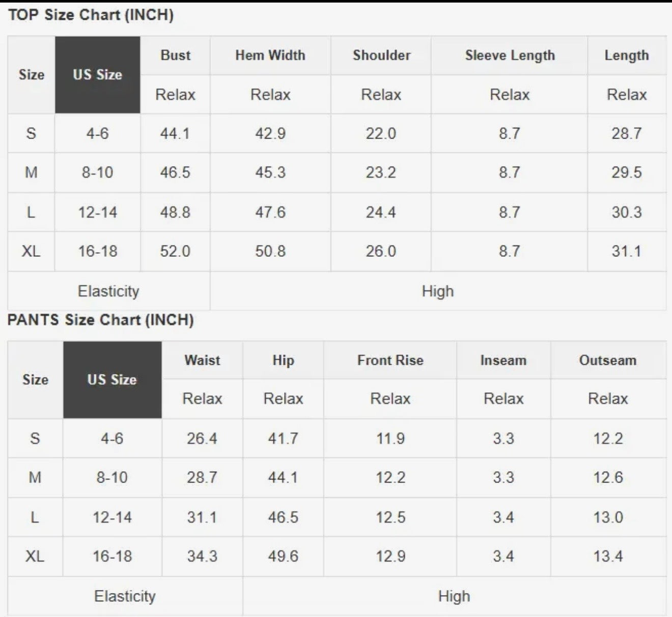Image resolution: width=672 pixels, height=617 pixels.
Task: Click the PANTS Size Chart (INCH) title
Action: click(101, 320)
